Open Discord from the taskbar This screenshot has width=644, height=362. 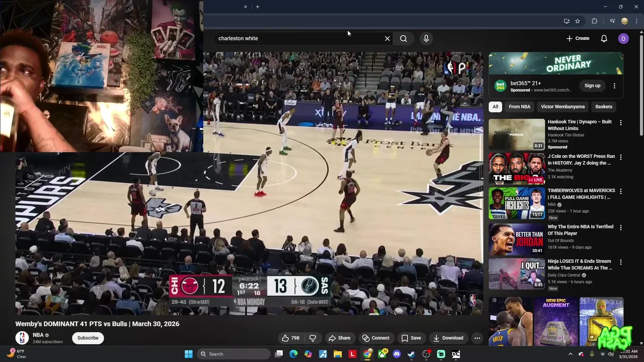click(397, 354)
